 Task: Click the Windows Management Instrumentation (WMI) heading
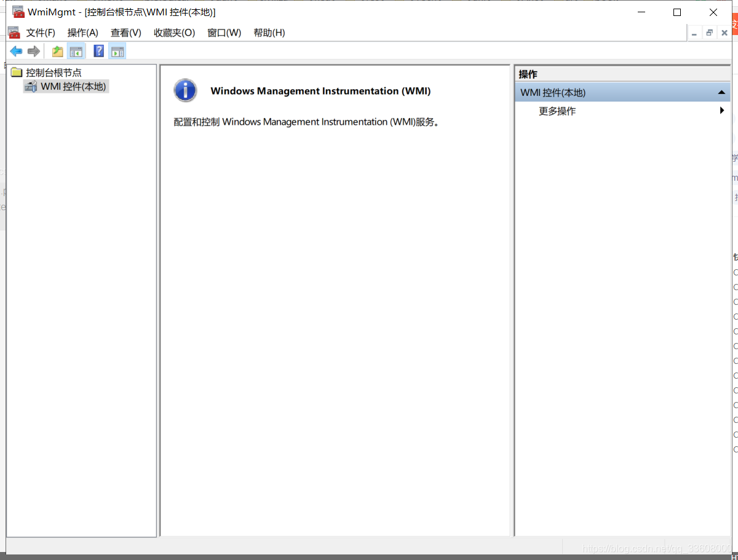[x=320, y=91]
